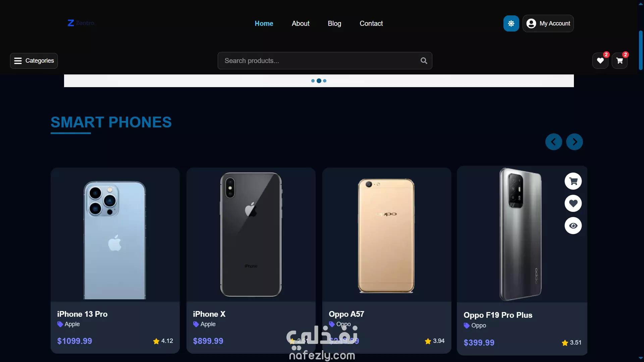644x362 pixels.
Task: Click the Zentro logo icon
Action: pyautogui.click(x=71, y=23)
